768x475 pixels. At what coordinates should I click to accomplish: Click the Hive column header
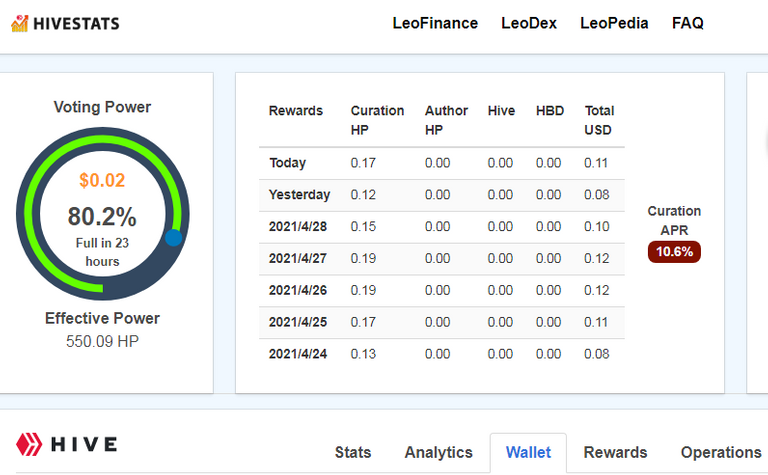[501, 111]
